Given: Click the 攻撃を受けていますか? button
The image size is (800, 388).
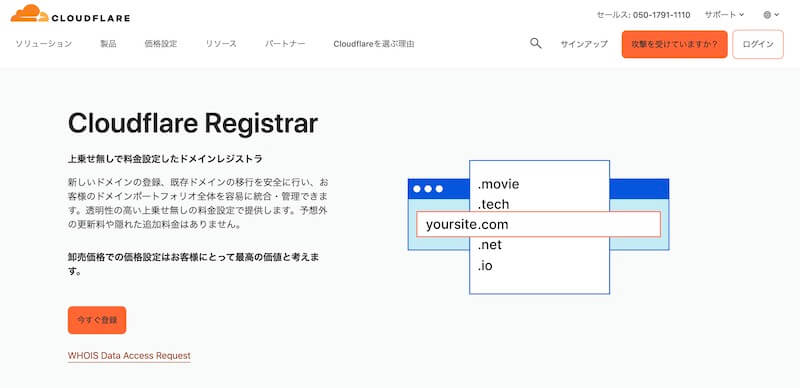Looking at the screenshot, I should [674, 44].
